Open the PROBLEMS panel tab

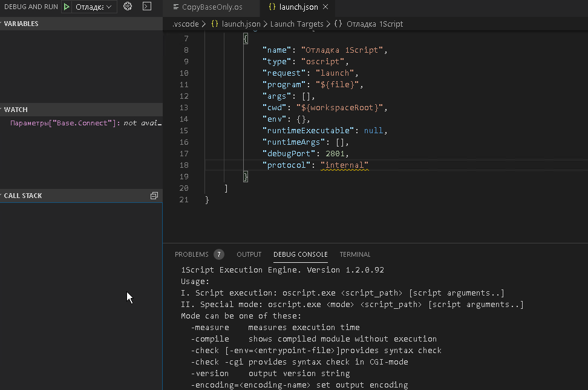[x=192, y=254]
